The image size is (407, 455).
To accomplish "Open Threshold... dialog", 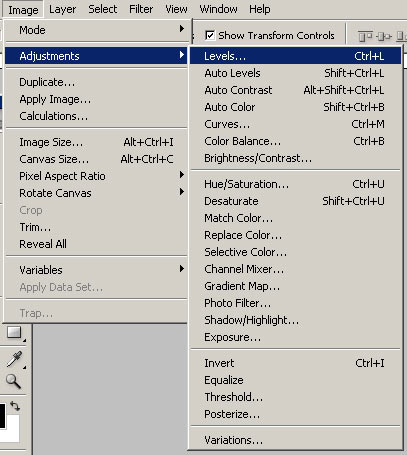I will [x=295, y=397].
